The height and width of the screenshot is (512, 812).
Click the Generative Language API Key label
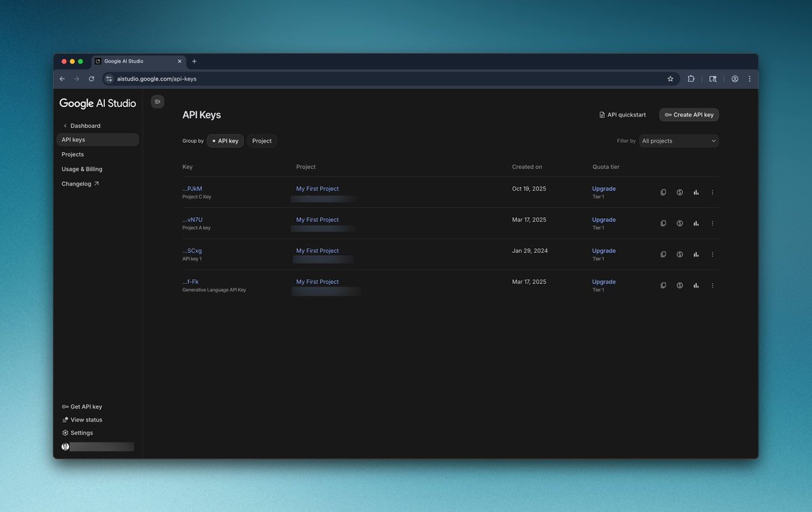(214, 289)
